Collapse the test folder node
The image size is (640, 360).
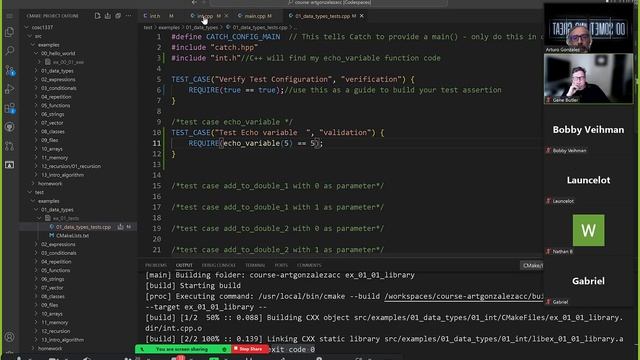30,192
